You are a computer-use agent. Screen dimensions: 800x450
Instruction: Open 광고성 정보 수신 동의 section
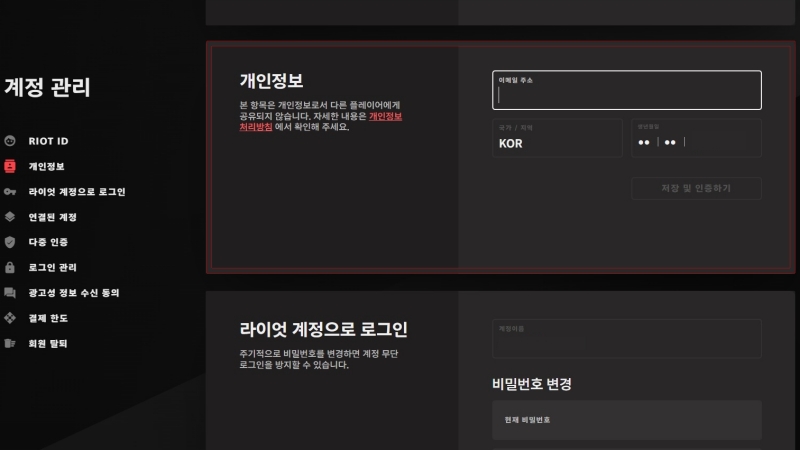point(74,293)
